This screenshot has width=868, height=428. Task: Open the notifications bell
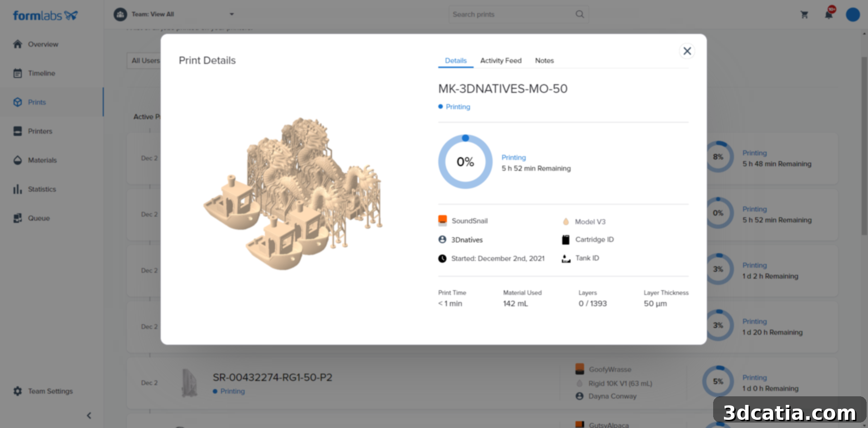(829, 14)
